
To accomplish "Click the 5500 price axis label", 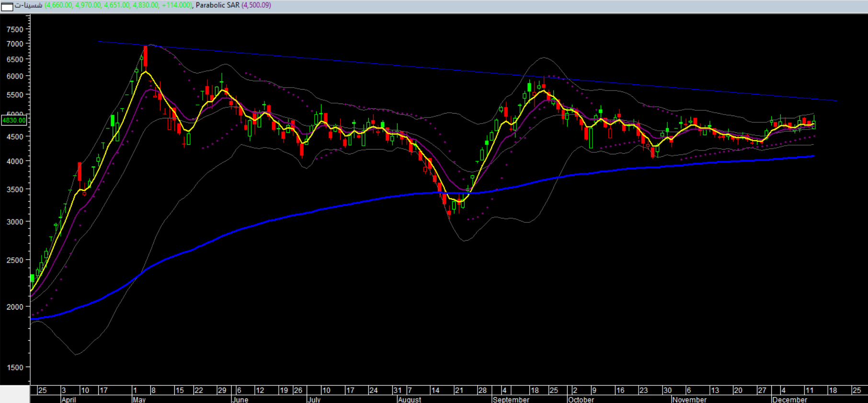I will point(15,95).
